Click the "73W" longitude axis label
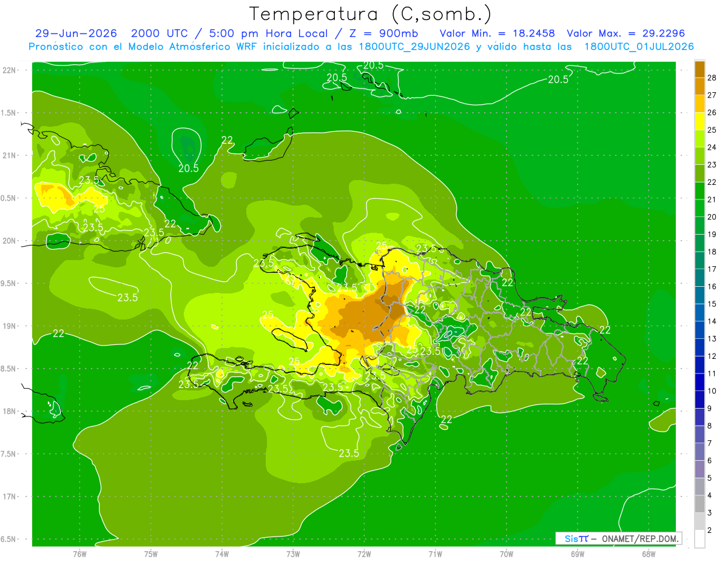Screen dimensions: 728x562 [293, 554]
